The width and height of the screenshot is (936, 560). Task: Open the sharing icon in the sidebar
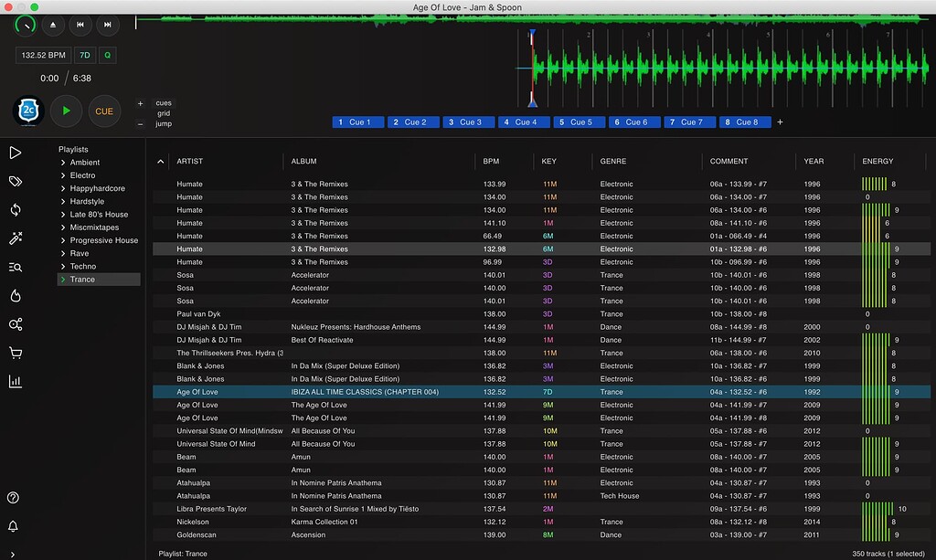(x=16, y=323)
